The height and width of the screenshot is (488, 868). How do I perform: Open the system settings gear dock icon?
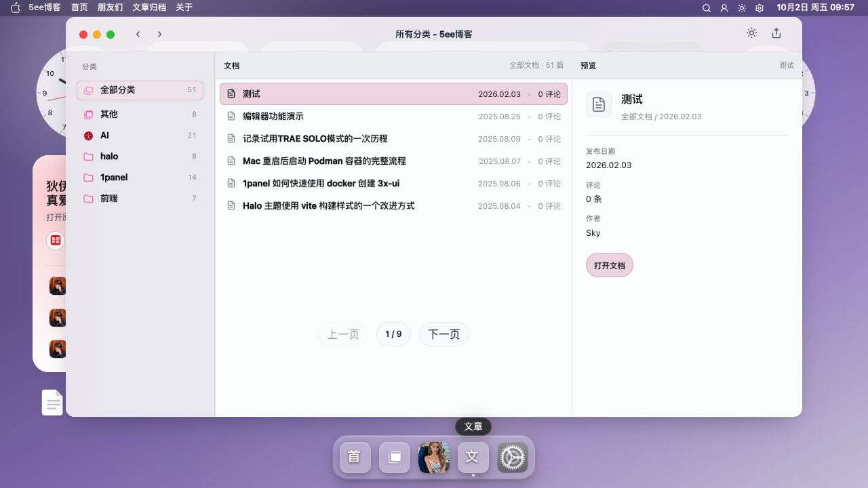click(513, 457)
